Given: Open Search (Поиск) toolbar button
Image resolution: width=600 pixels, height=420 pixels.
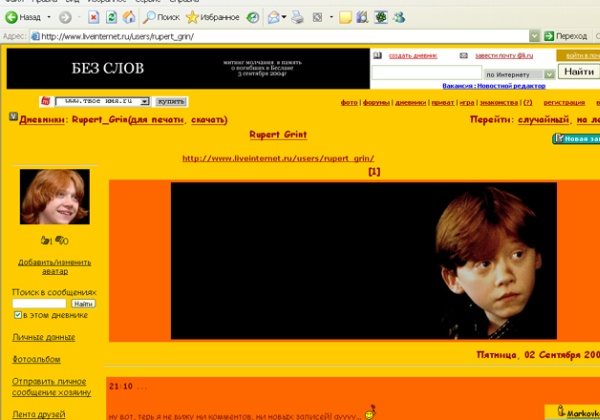Looking at the screenshot, I should (161, 17).
